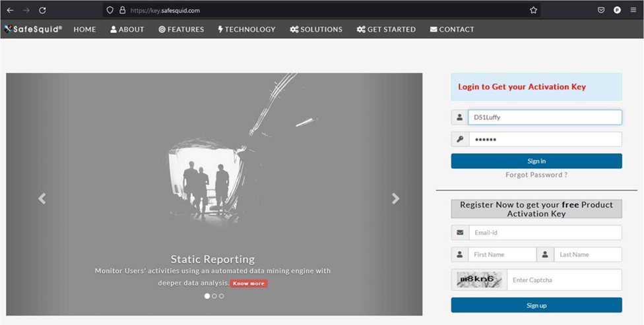644x325 pixels.
Task: Click the Register Now free Product Activation Key heading
Action: pos(536,209)
